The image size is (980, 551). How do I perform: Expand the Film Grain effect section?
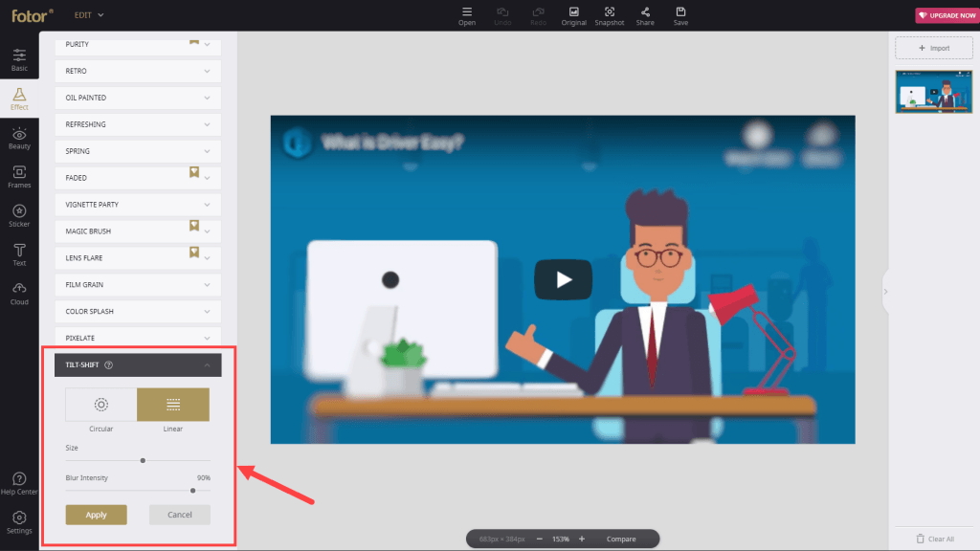point(138,285)
